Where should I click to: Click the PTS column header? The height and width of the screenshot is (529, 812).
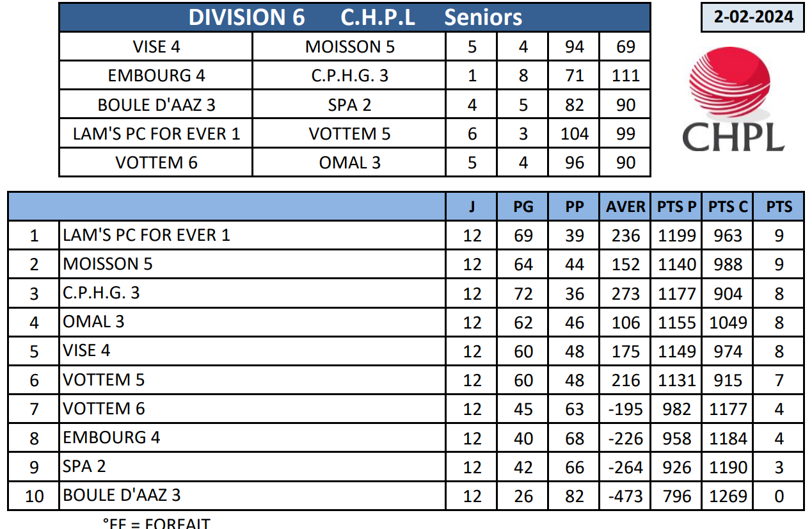point(779,206)
